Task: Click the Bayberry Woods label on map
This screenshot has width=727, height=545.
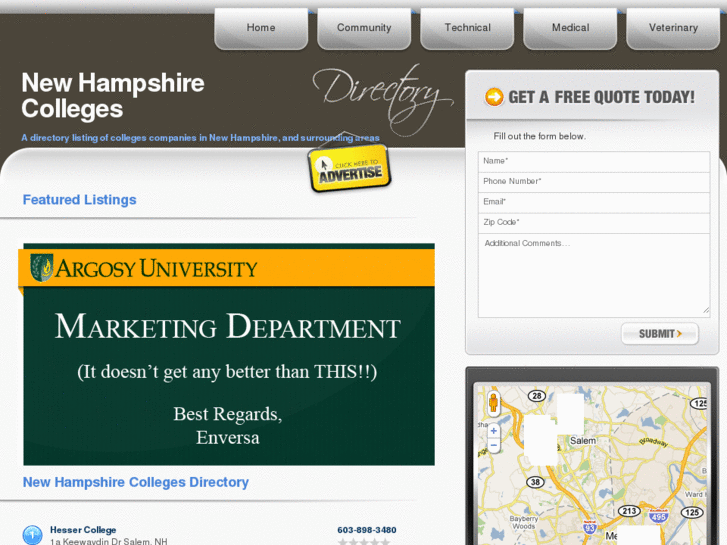Action: tap(524, 523)
